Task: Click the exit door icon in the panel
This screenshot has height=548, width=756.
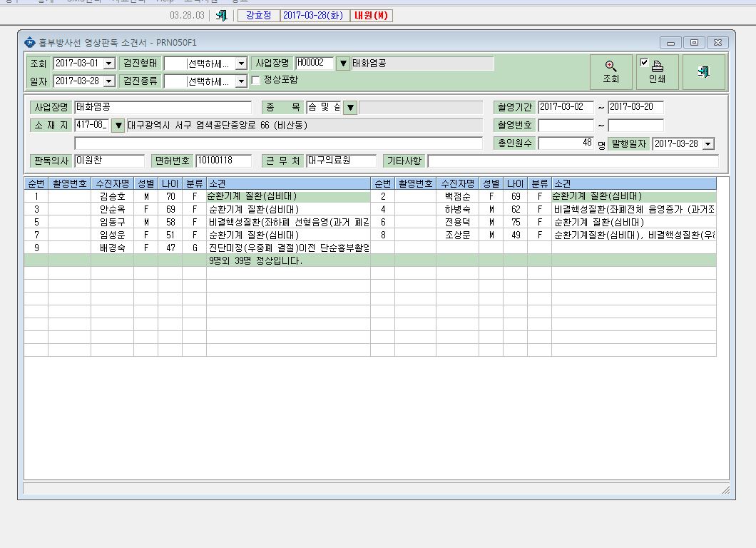Action: point(703,72)
